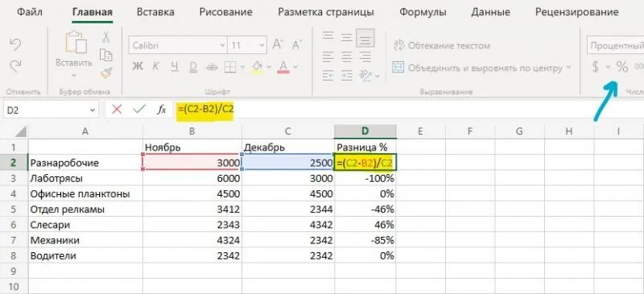Expand the Вставить paste options arrow
The height and width of the screenshot is (294, 644).
(x=74, y=75)
